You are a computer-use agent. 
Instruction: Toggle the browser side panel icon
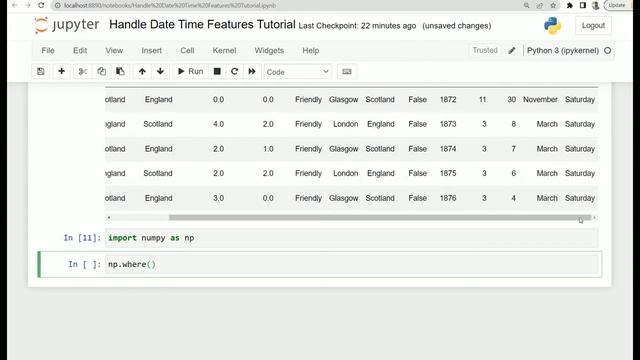pyautogui.click(x=583, y=5)
